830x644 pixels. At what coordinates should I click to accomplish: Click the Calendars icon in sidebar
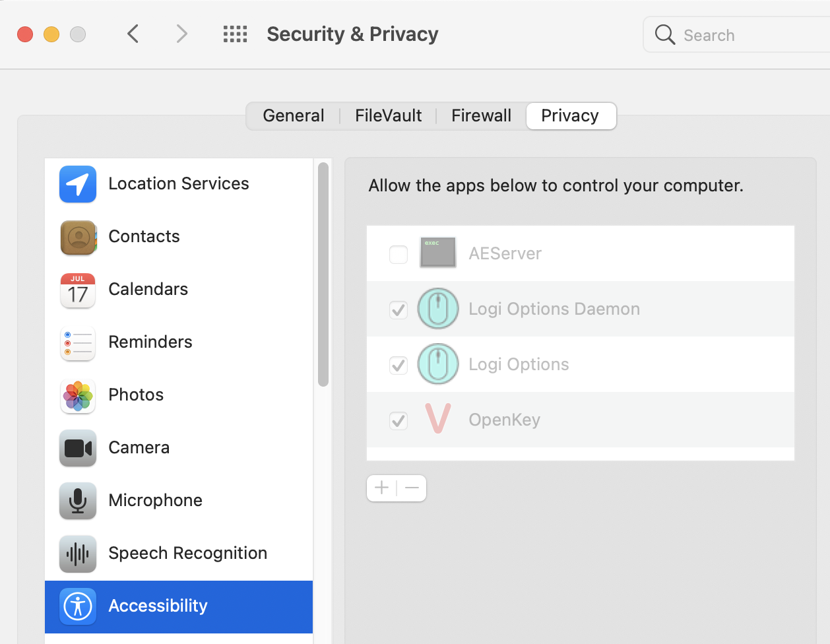(78, 290)
